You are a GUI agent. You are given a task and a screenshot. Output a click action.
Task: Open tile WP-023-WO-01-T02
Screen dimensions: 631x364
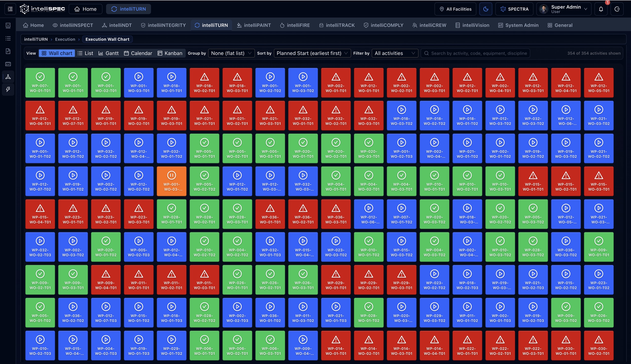[x=599, y=280]
